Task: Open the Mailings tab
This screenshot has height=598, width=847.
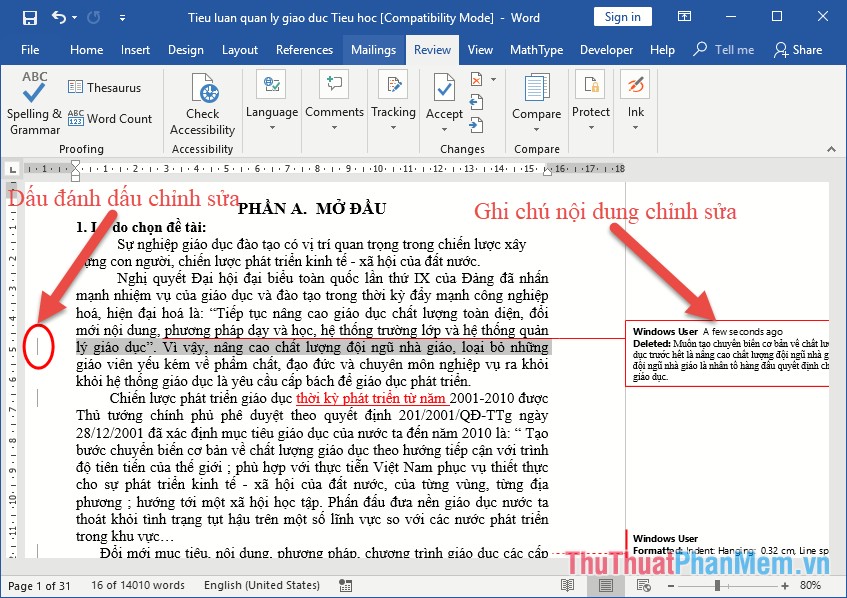Action: tap(373, 50)
